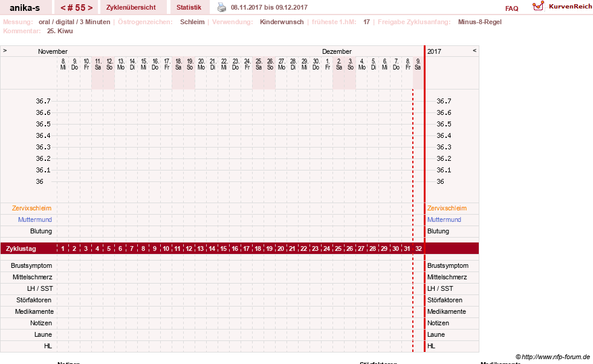Click the comment text 25. Kiwu
The image size is (593, 364).
60,31
